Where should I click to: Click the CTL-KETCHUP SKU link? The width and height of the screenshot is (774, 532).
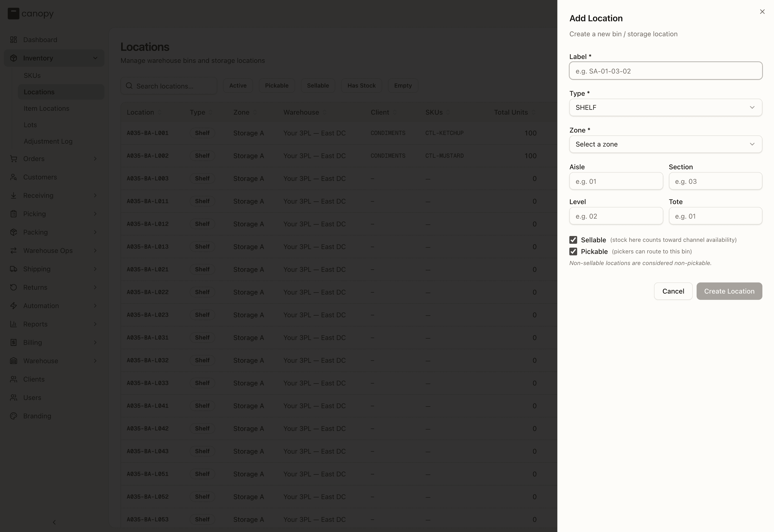tap(444, 133)
